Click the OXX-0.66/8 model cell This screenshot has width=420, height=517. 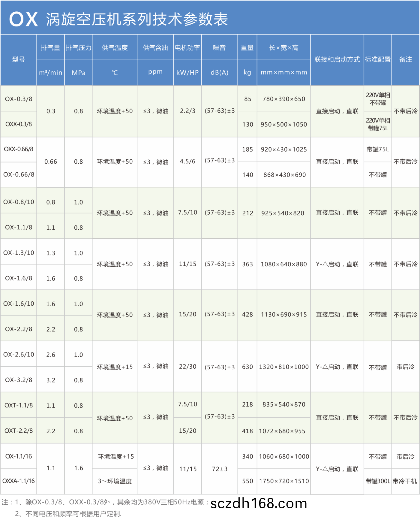(19, 149)
